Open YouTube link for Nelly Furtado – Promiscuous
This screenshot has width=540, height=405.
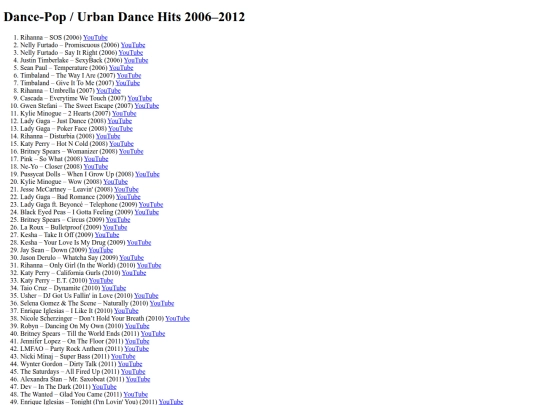point(133,45)
